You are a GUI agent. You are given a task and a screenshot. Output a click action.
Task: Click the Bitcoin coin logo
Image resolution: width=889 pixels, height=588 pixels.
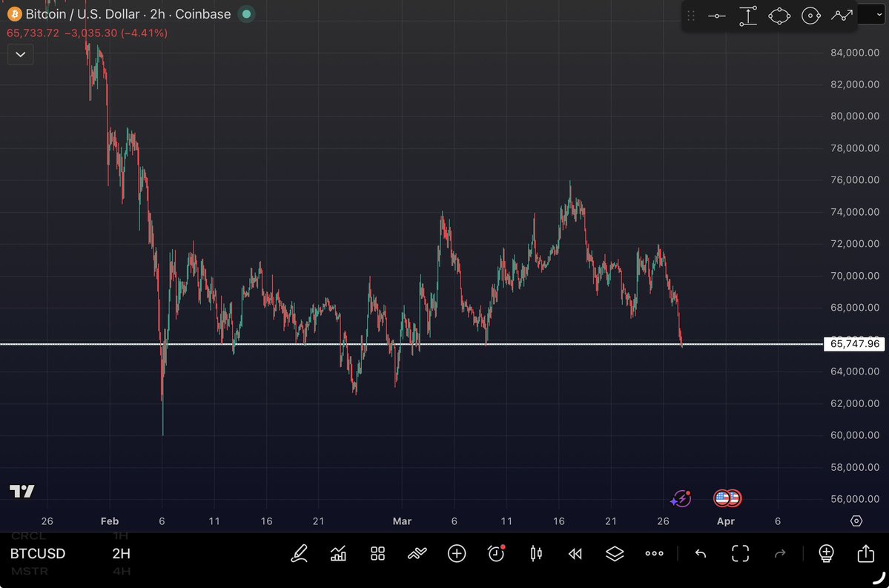click(x=14, y=14)
